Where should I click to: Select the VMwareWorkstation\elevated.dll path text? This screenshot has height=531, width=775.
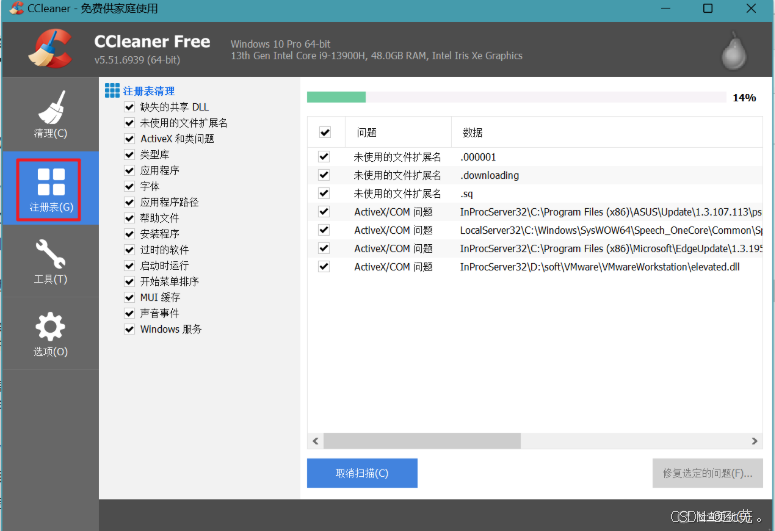tap(600, 267)
